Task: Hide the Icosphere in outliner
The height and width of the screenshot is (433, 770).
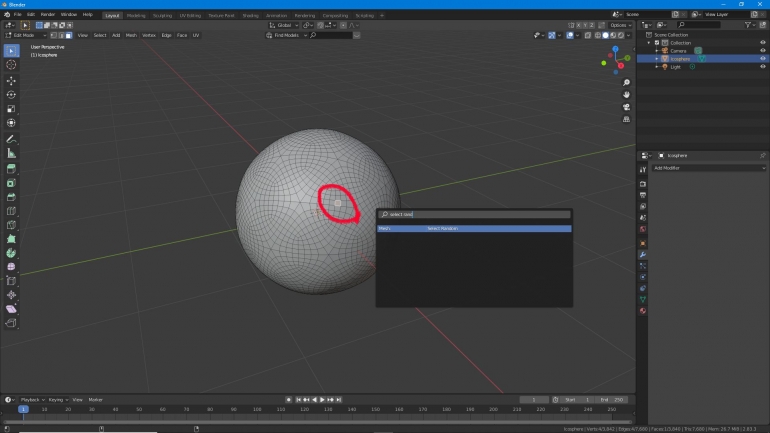Action: pyautogui.click(x=763, y=58)
